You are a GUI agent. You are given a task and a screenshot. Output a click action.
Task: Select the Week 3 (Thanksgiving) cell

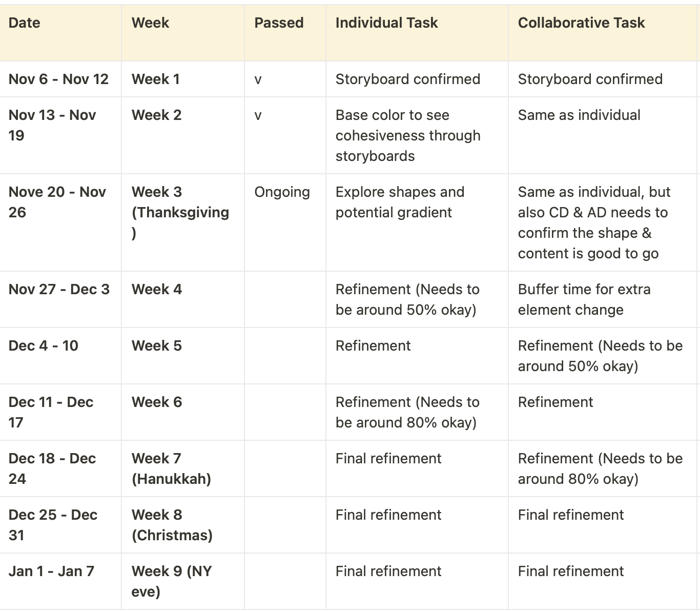183,222
